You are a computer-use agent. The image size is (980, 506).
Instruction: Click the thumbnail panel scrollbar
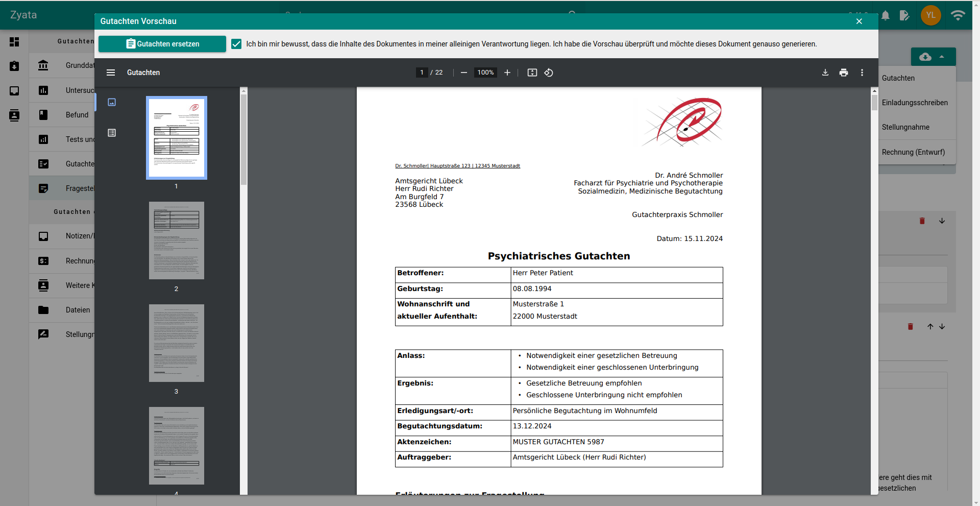[243, 139]
